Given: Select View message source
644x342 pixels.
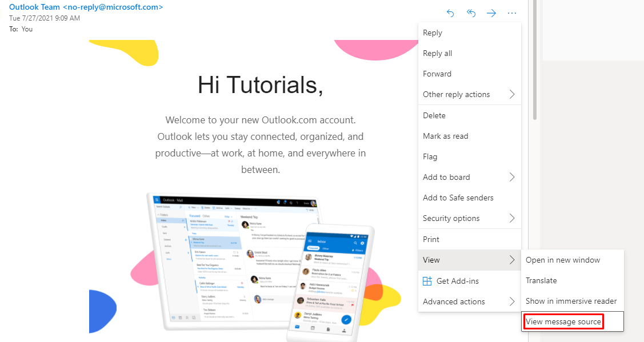Looking at the screenshot, I should [x=563, y=322].
